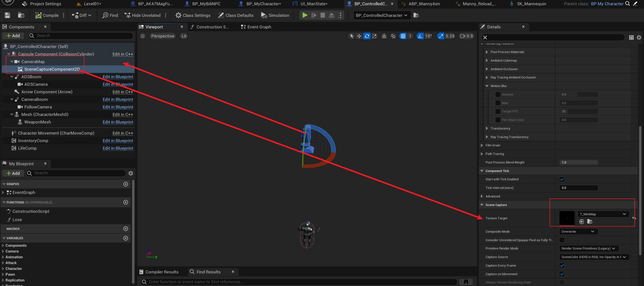This screenshot has height=286, width=644.
Task: Uncheck Start with Tick Enabled
Action: 562,179
